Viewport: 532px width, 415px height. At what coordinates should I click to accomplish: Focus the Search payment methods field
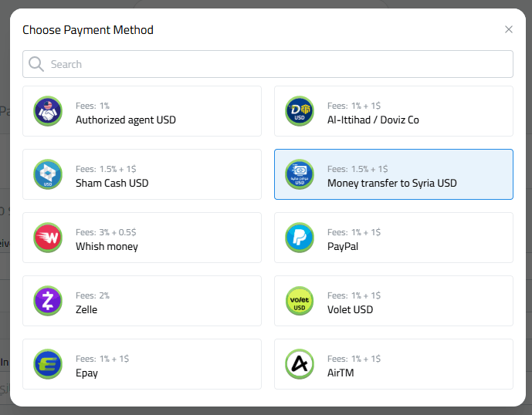268,64
